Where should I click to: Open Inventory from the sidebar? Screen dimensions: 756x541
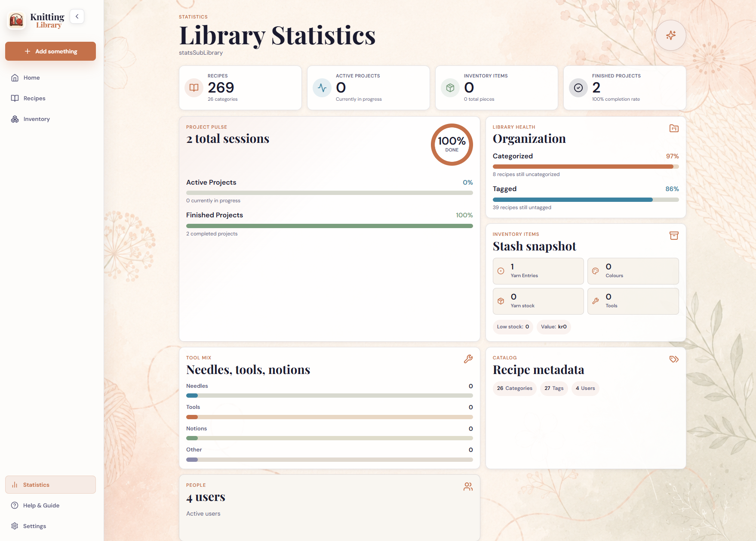50,119
